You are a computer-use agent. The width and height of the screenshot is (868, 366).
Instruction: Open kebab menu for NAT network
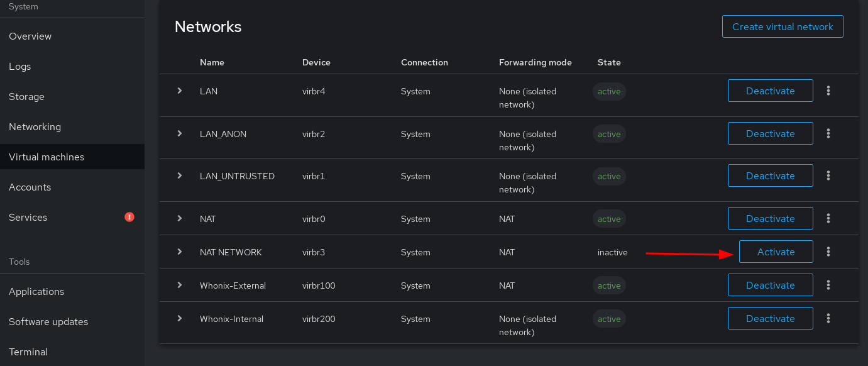coord(828,218)
